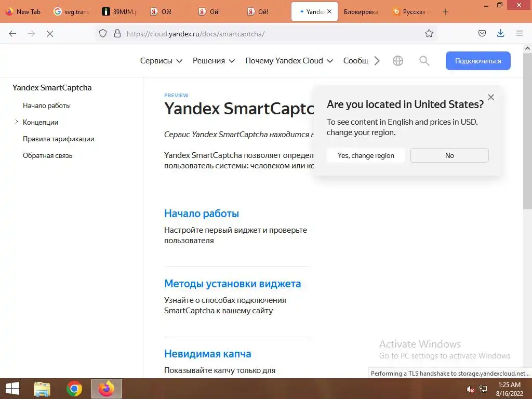The image size is (532, 399).
Task: Click No in region popup
Action: pos(449,155)
